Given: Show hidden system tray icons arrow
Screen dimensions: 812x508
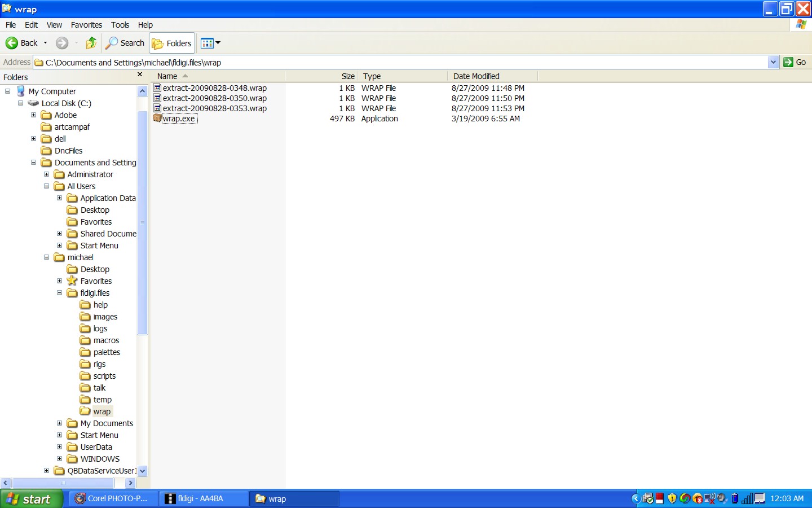Looking at the screenshot, I should click(636, 498).
